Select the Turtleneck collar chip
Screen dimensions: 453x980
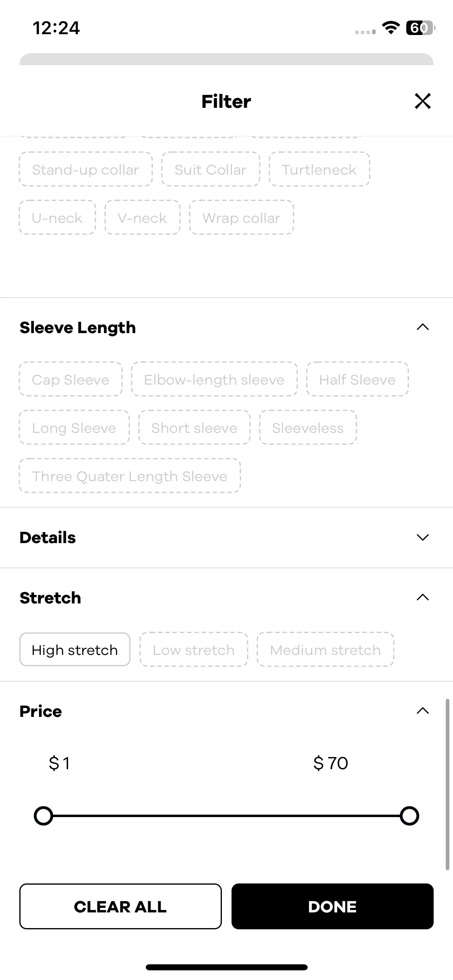[x=319, y=169]
